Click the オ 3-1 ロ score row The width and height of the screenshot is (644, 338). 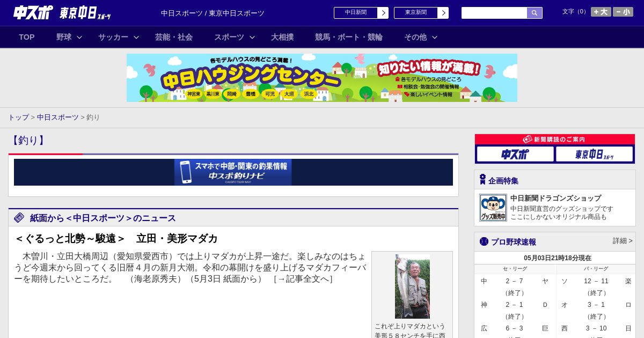596,305
